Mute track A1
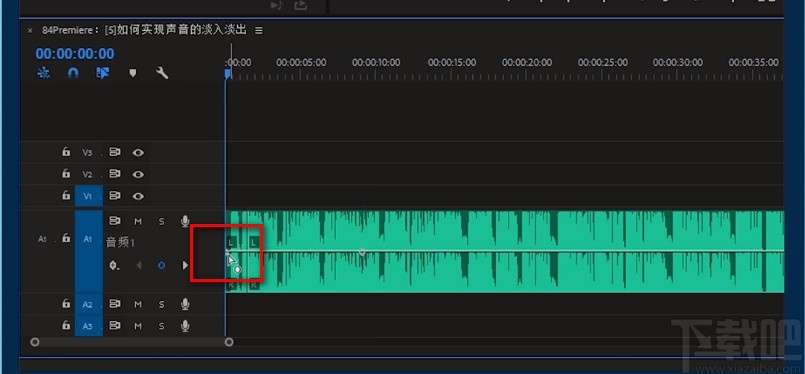This screenshot has height=374, width=805. coord(138,221)
